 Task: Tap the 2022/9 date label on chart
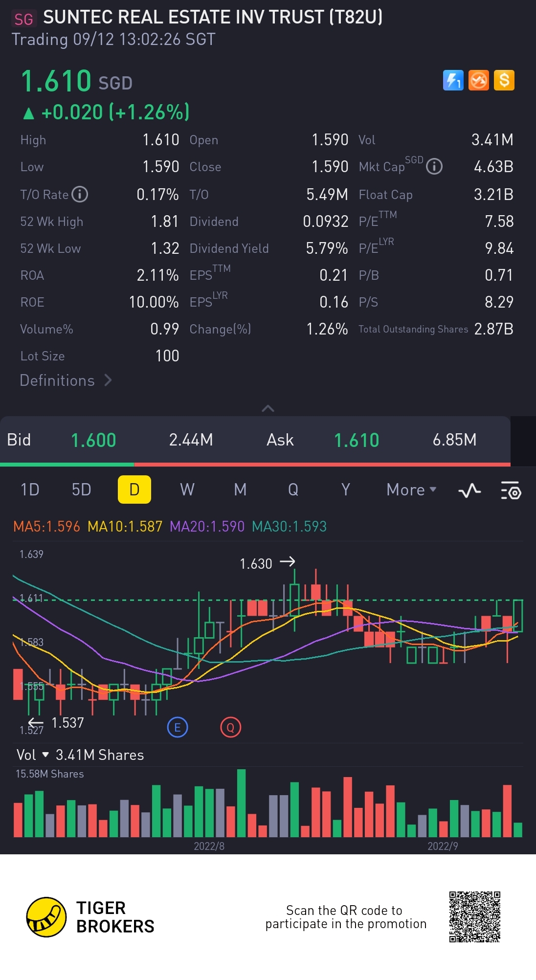[443, 846]
